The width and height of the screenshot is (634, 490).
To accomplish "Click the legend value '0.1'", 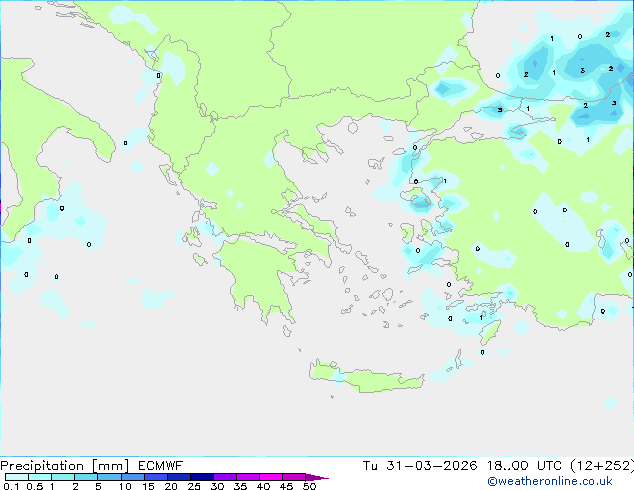I will click(11, 486).
